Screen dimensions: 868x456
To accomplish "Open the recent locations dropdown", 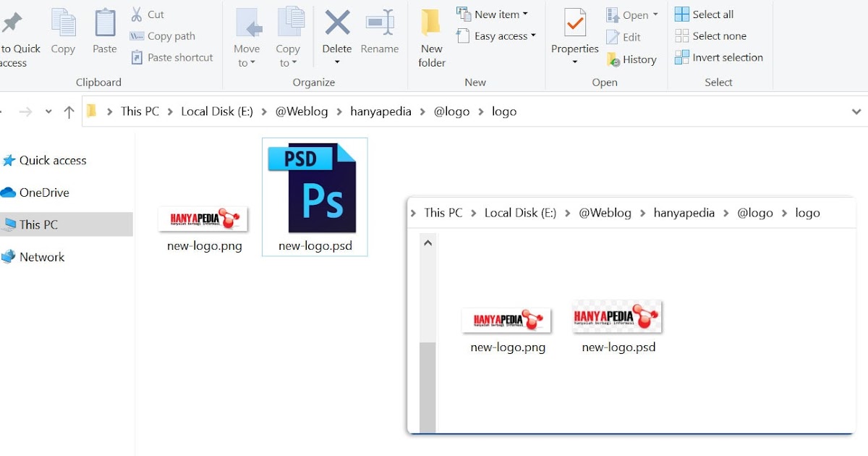I will [48, 111].
